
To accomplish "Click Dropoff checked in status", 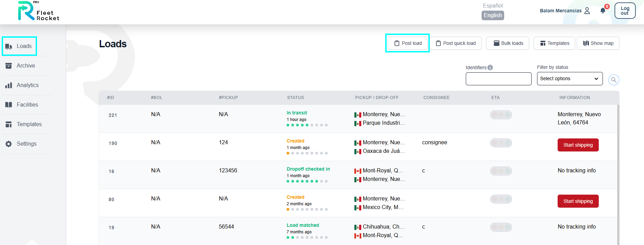I will [308, 169].
